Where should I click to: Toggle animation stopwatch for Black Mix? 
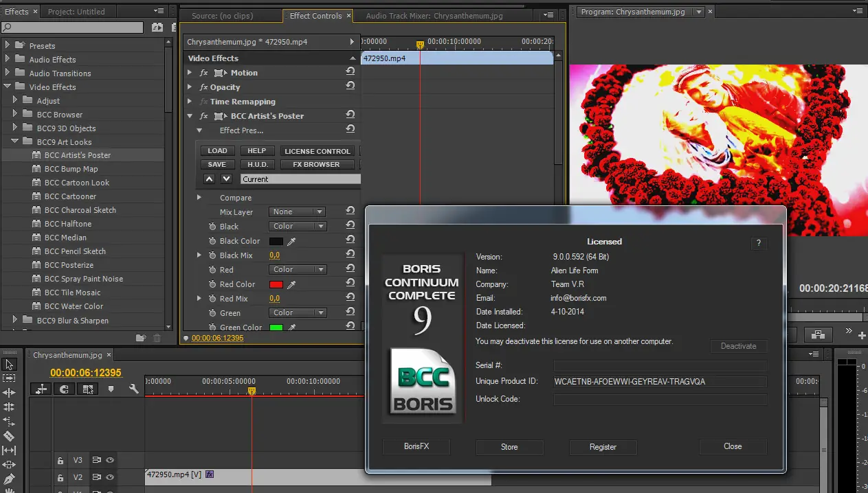(212, 255)
